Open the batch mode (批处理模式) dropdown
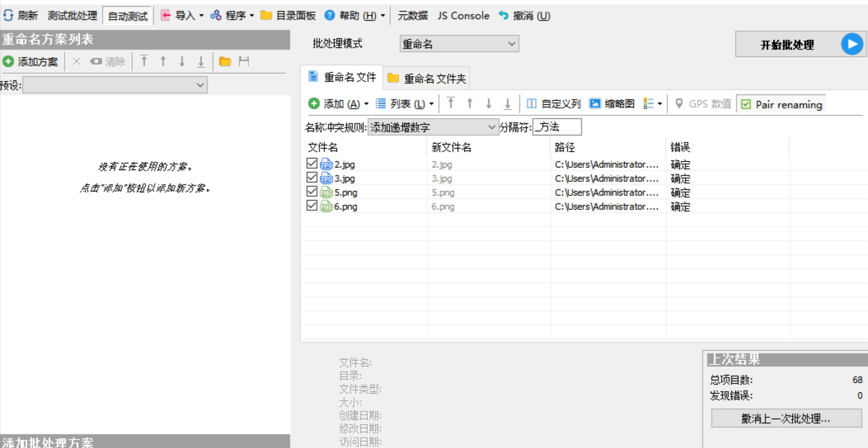 [x=459, y=44]
